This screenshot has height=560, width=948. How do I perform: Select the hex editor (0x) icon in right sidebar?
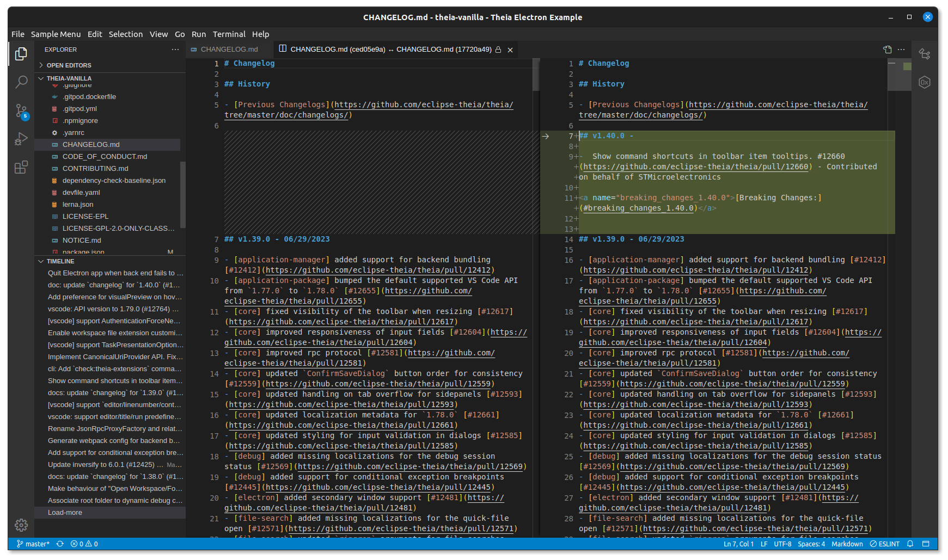[x=924, y=82]
